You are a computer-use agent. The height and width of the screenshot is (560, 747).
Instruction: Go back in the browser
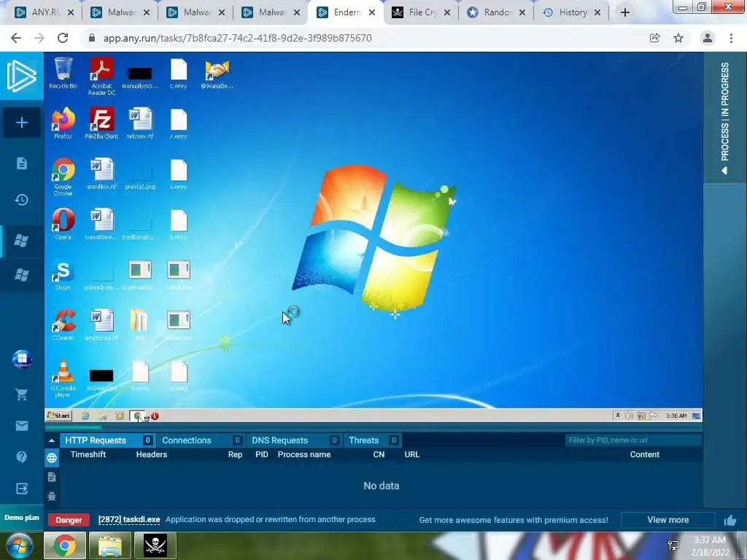click(16, 38)
